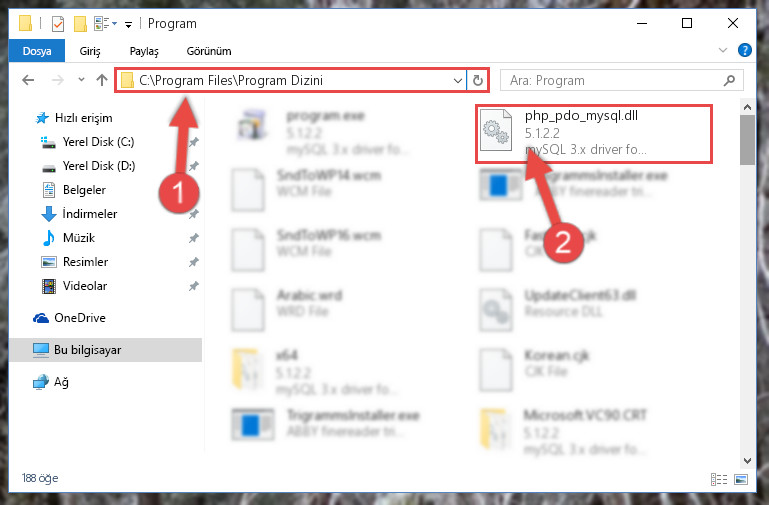Viewport: 769px width, 505px height.
Task: Expand the address bar history dropdown
Action: point(458,80)
